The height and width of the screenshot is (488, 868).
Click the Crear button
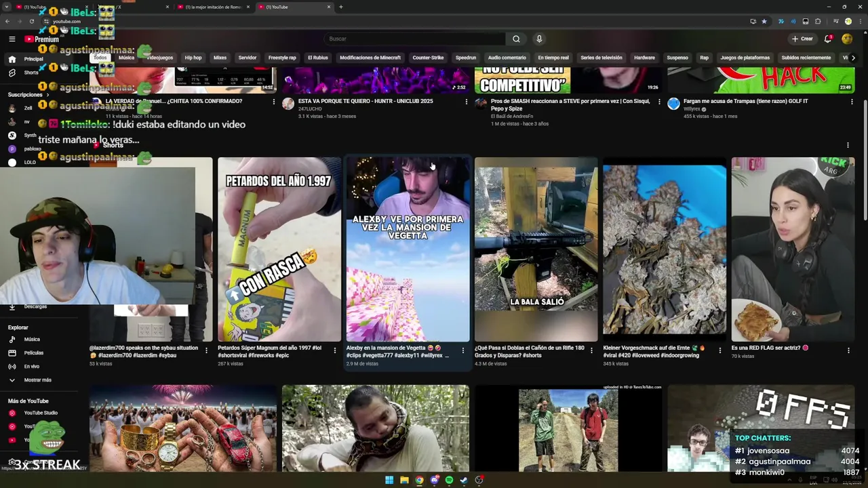pyautogui.click(x=802, y=39)
